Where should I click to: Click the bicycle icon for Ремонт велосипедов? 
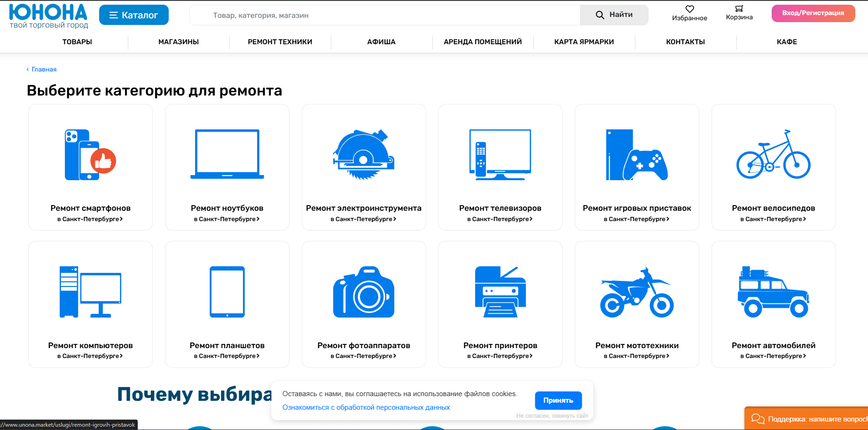tap(773, 154)
